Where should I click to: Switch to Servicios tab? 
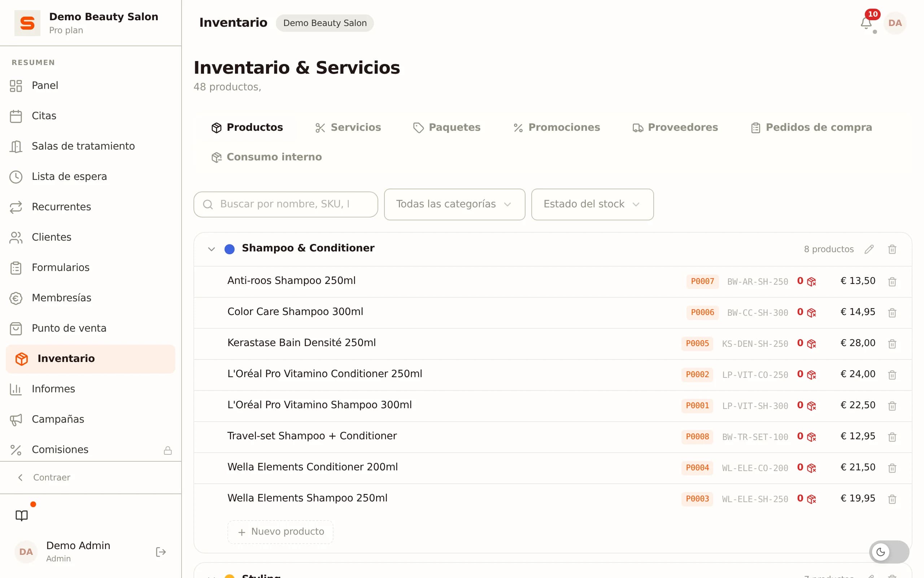pos(348,127)
